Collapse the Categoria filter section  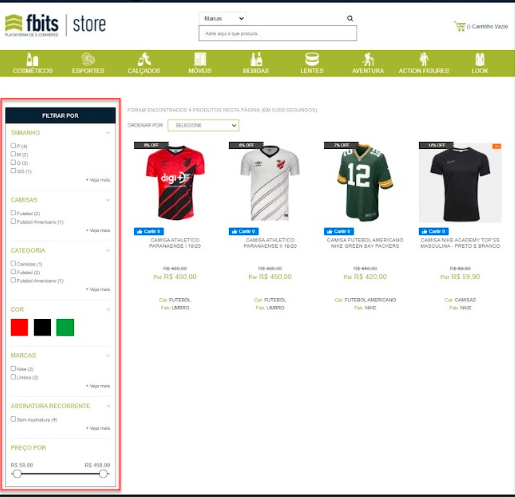click(108, 250)
